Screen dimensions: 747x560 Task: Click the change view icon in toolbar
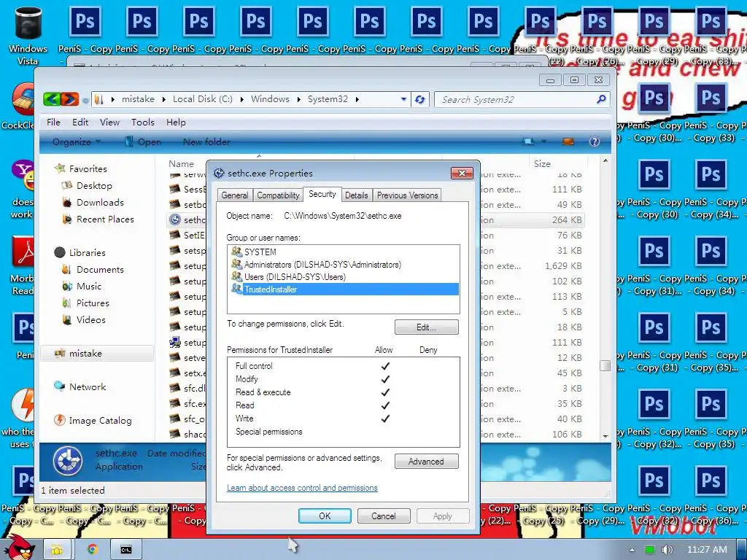[528, 141]
